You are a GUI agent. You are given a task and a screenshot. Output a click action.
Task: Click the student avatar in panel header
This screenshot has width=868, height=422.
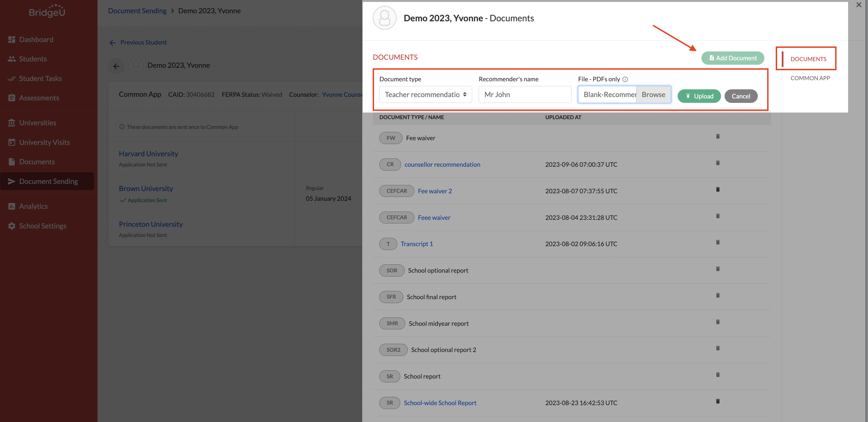tap(385, 18)
